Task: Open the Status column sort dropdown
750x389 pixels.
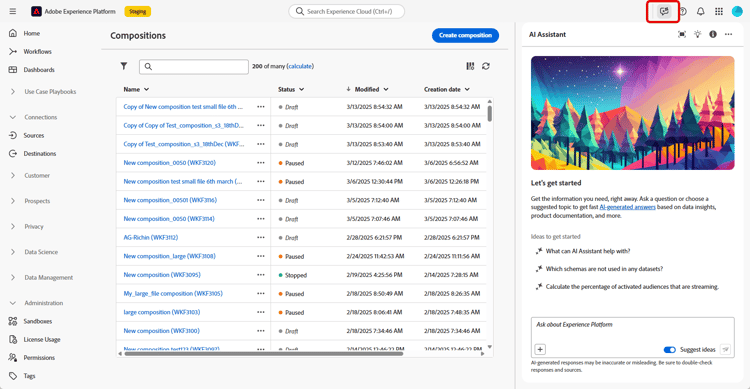Action: (x=301, y=89)
